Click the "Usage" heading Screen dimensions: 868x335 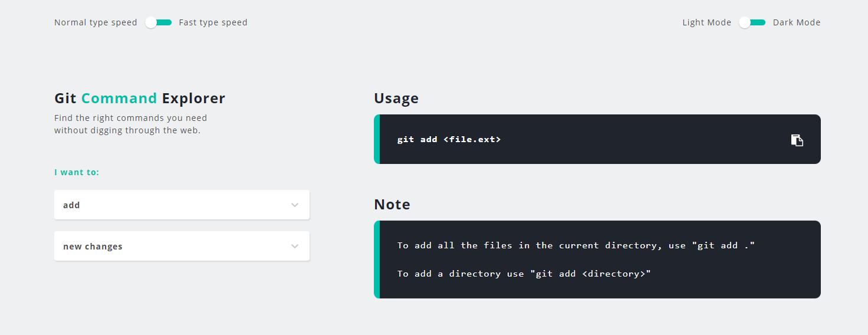396,98
